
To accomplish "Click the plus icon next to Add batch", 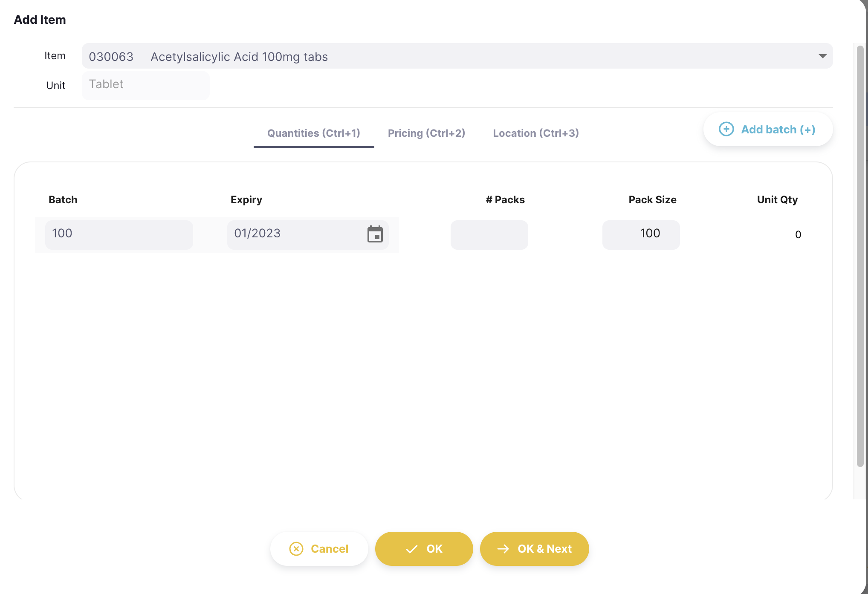I will tap(726, 129).
